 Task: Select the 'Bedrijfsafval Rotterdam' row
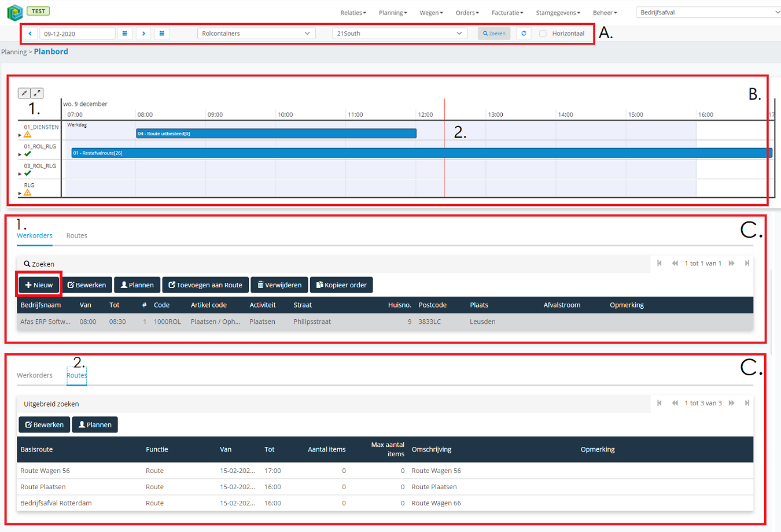point(385,503)
